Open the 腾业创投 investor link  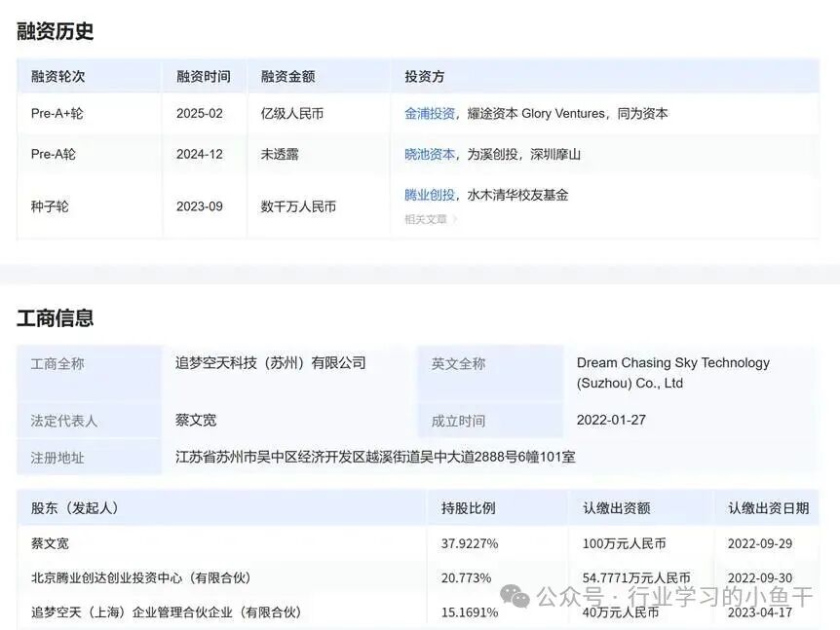point(430,195)
